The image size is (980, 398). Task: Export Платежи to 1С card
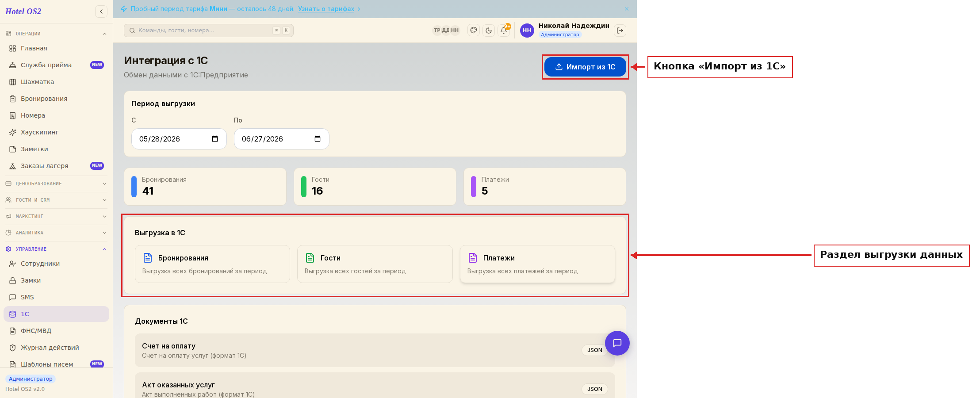click(537, 264)
